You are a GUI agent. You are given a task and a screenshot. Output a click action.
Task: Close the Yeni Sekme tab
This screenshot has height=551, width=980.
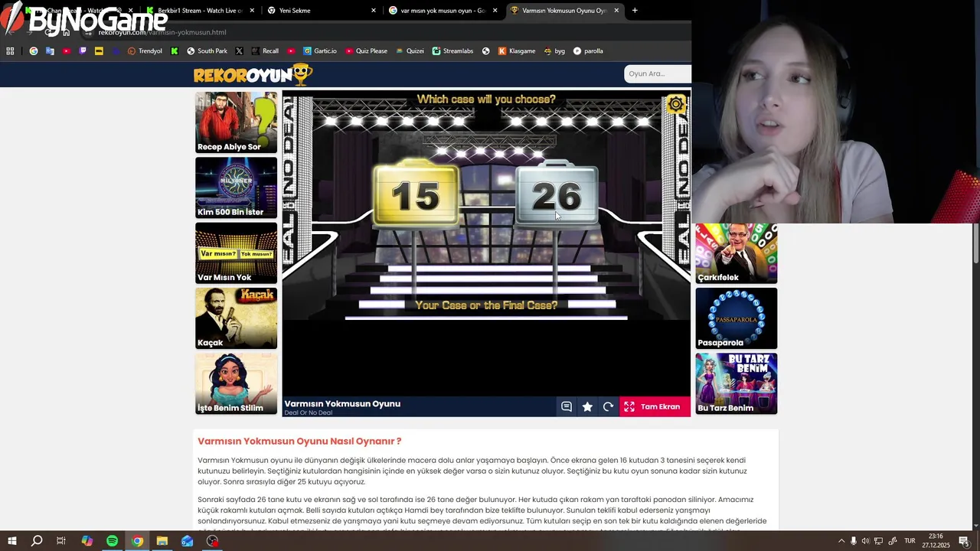click(374, 11)
